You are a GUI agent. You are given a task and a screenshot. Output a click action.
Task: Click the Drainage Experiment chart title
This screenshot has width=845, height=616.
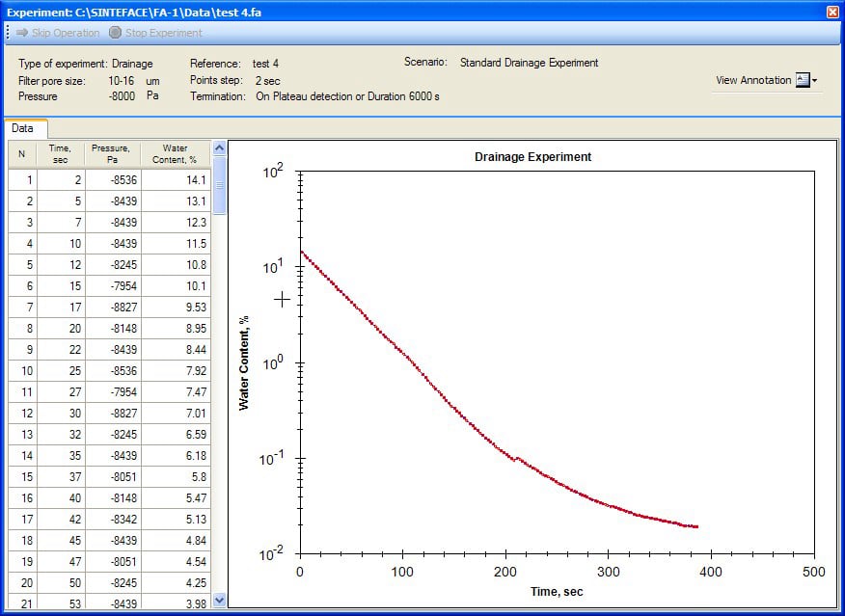tap(532, 157)
